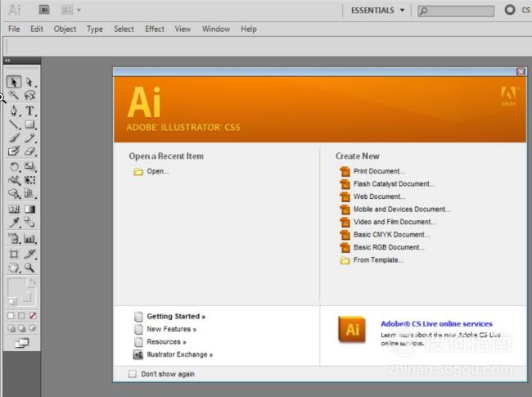Open Adobe Bridge via Br icon
532x397 pixels.
[44, 10]
